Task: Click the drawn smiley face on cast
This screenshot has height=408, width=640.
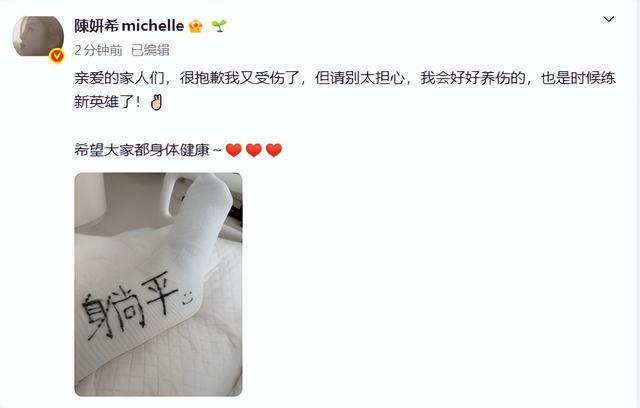Action: coord(187,298)
